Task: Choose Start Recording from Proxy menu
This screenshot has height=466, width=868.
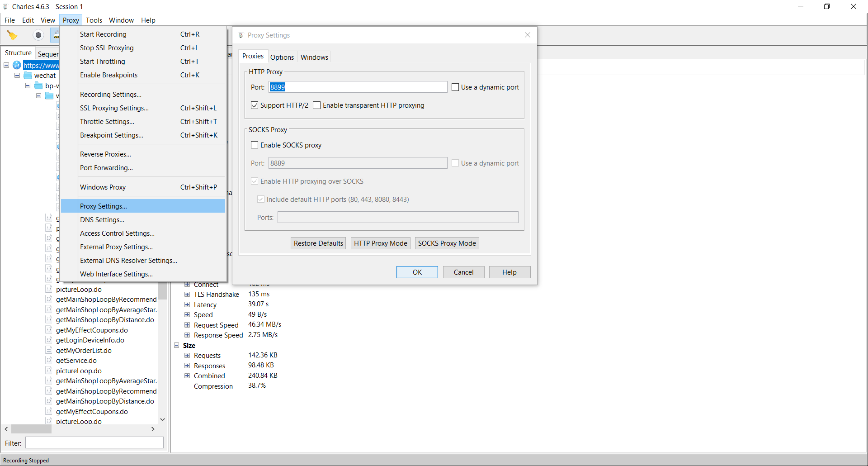Action: pyautogui.click(x=143, y=34)
